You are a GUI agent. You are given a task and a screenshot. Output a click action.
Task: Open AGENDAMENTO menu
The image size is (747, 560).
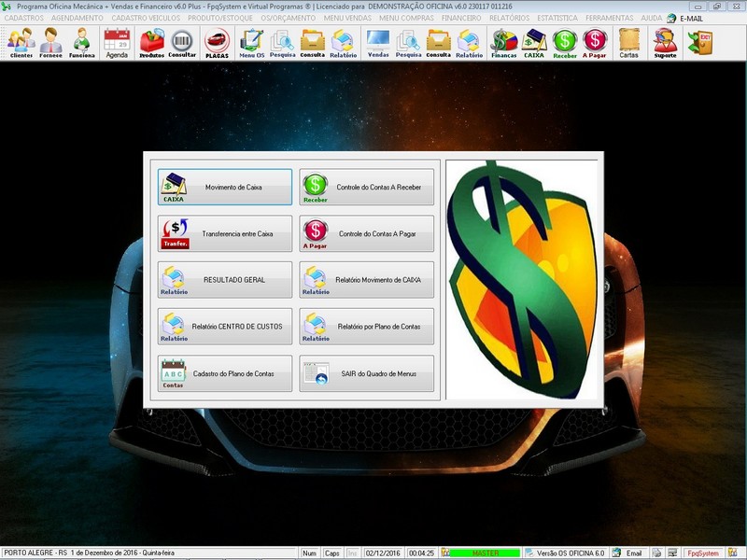78,18
